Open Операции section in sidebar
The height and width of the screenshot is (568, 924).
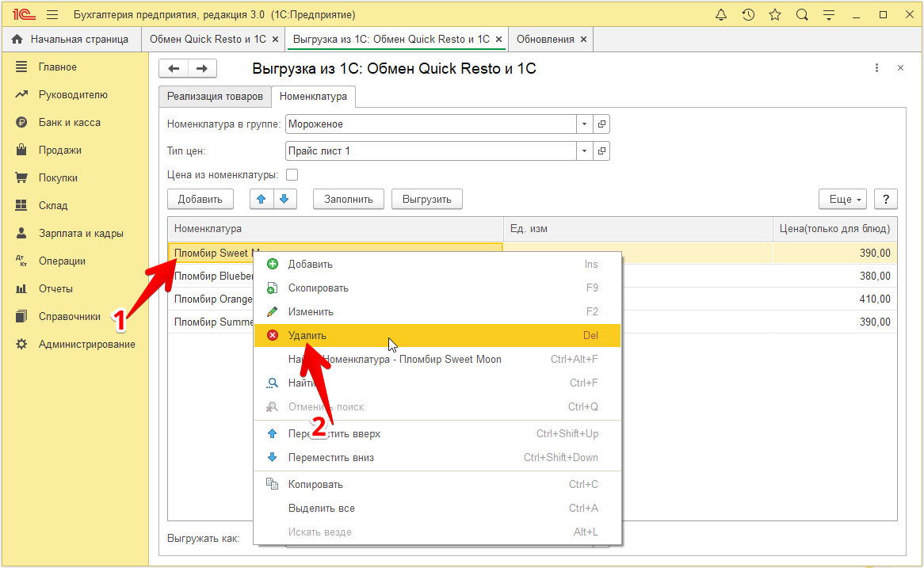(62, 261)
